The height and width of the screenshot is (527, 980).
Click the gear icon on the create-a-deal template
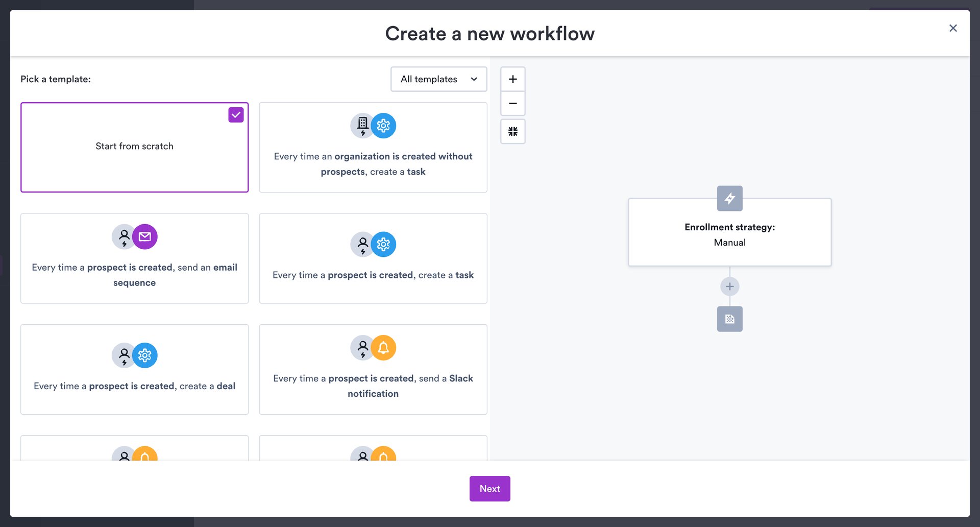[145, 355]
